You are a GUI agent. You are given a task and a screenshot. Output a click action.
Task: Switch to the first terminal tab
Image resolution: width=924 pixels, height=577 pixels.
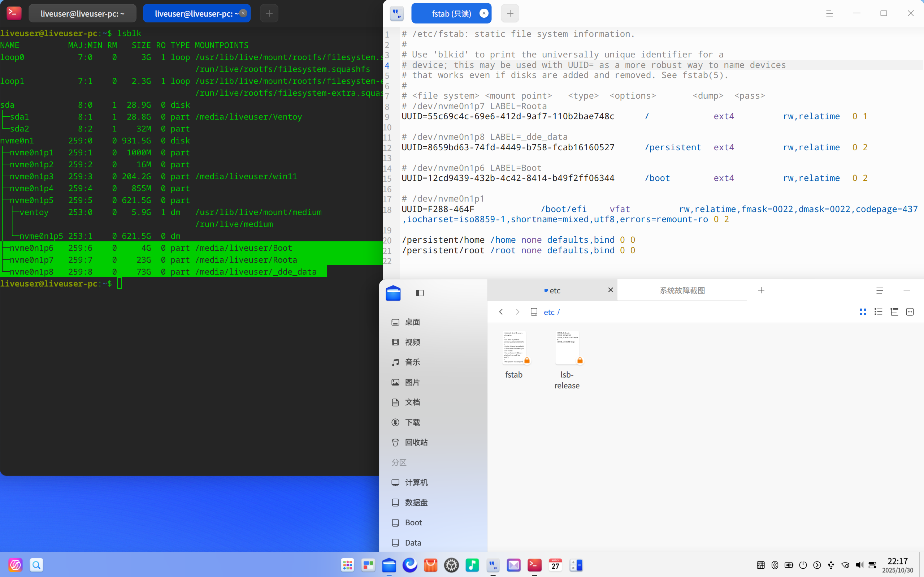(82, 13)
